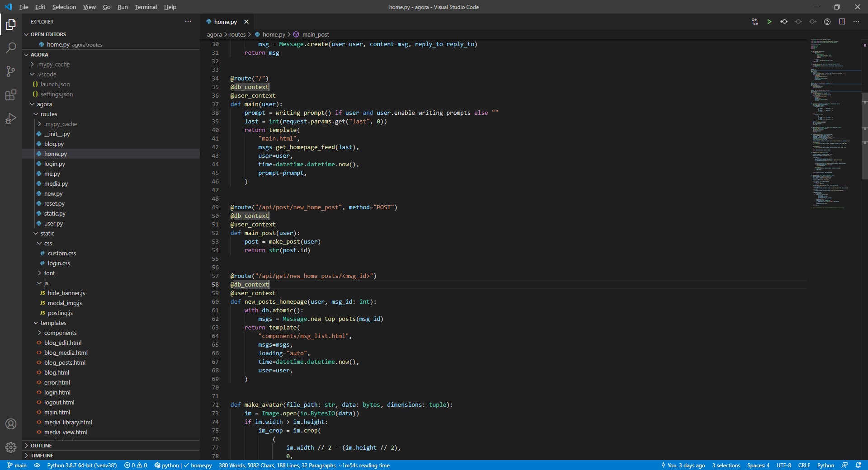Collapse the AGORA workspace section
The image size is (868, 470).
coord(111,55)
